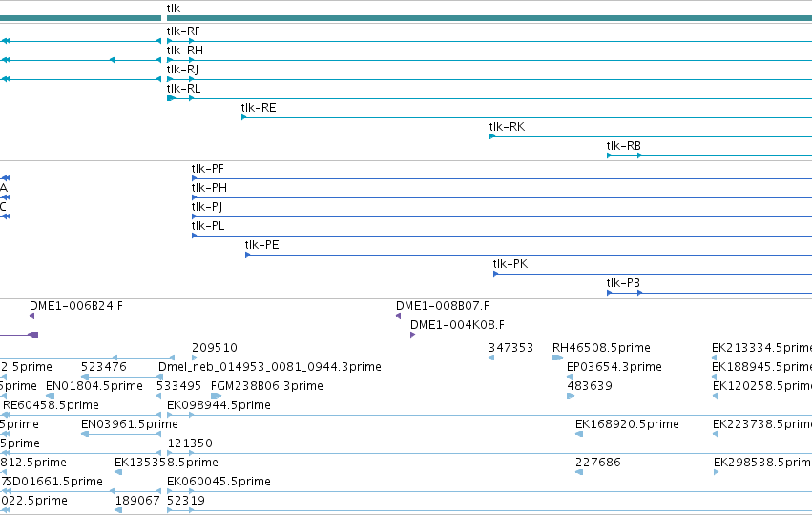Click the tlk gene bar at top
The width and height of the screenshot is (812, 515).
tap(489, 18)
